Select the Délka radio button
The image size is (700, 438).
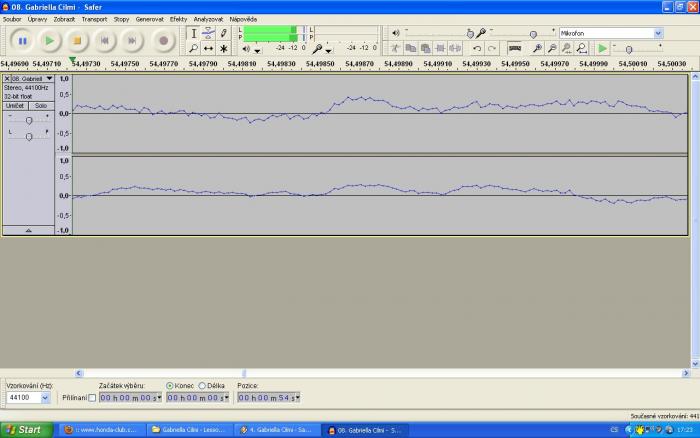[x=203, y=385]
